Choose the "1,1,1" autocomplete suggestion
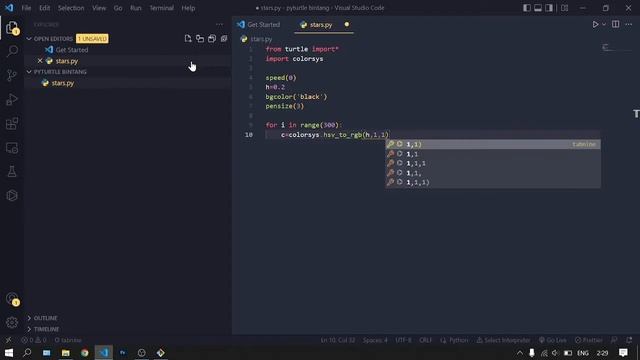 click(493, 163)
